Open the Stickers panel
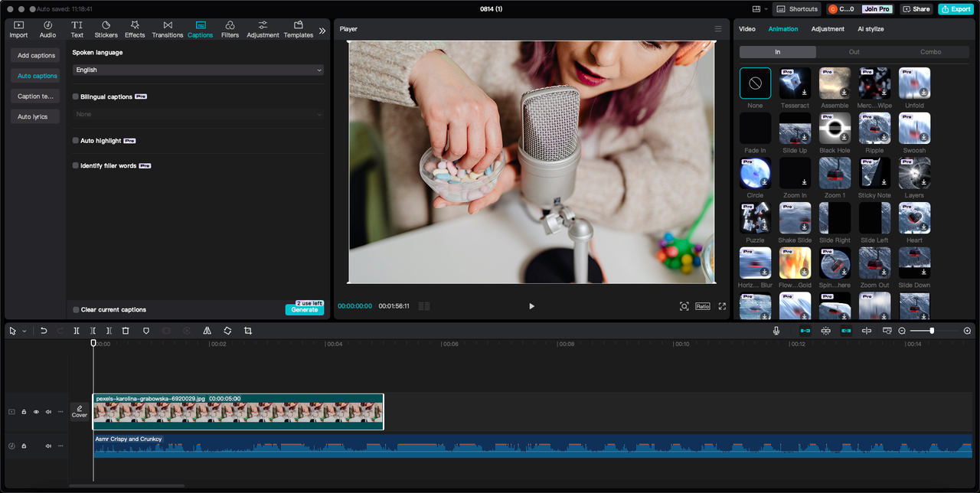 point(106,29)
